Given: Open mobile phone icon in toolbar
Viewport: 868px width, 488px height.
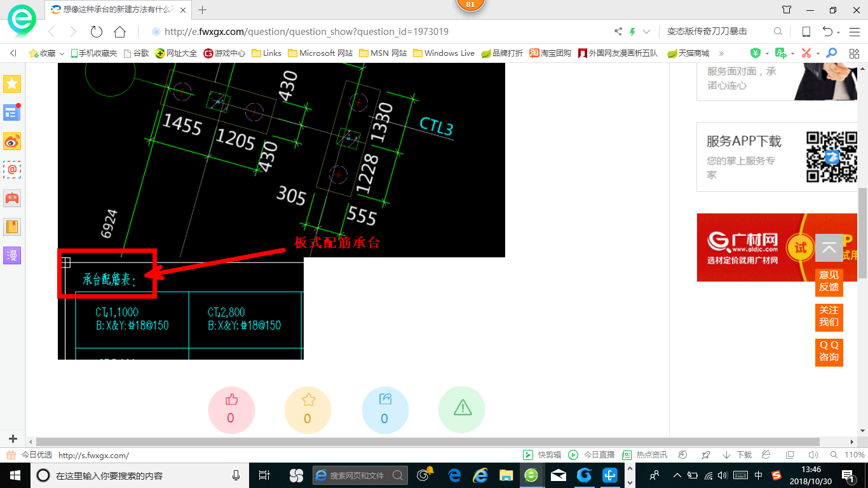Looking at the screenshot, I should (806, 32).
